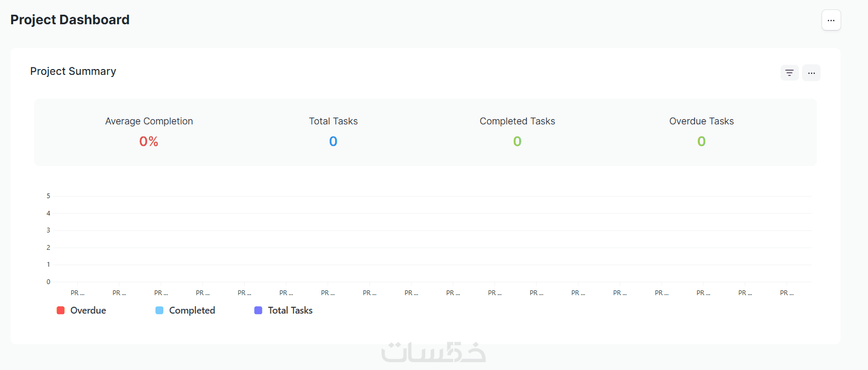Click the red 0% average completion value
The width and height of the screenshot is (868, 370).
149,141
